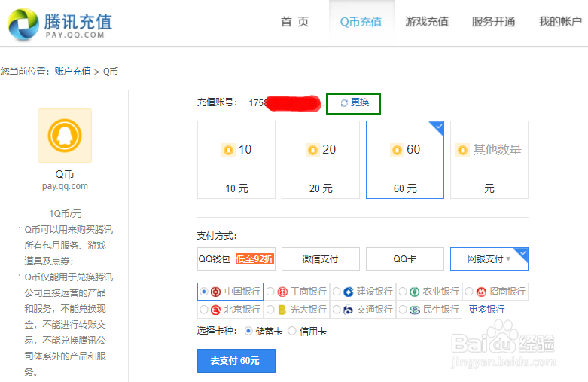
Task: Click the 农业银行 bank logo
Action: coord(414,292)
